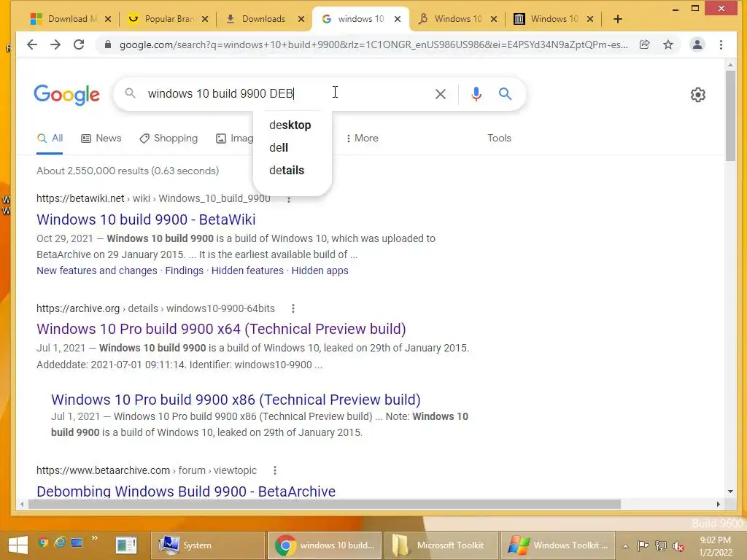Viewport: 747px width, 560px height.
Task: Open Windows 10 Pro build 9900 x64 result
Action: click(x=221, y=329)
